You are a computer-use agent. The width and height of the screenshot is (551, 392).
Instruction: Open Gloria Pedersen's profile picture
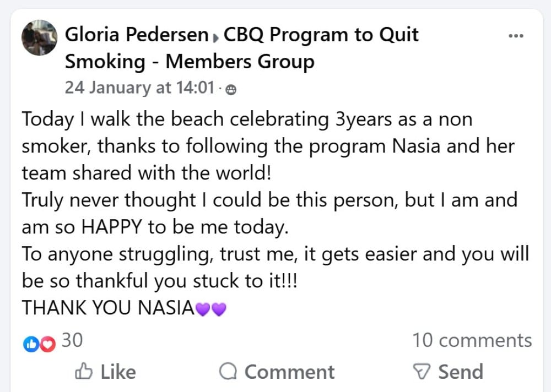pyautogui.click(x=39, y=38)
